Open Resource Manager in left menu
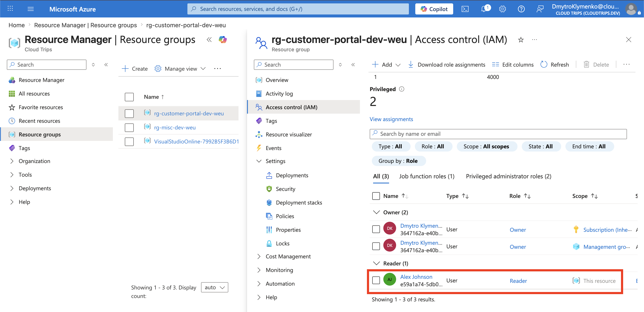The width and height of the screenshot is (644, 312). tap(42, 80)
